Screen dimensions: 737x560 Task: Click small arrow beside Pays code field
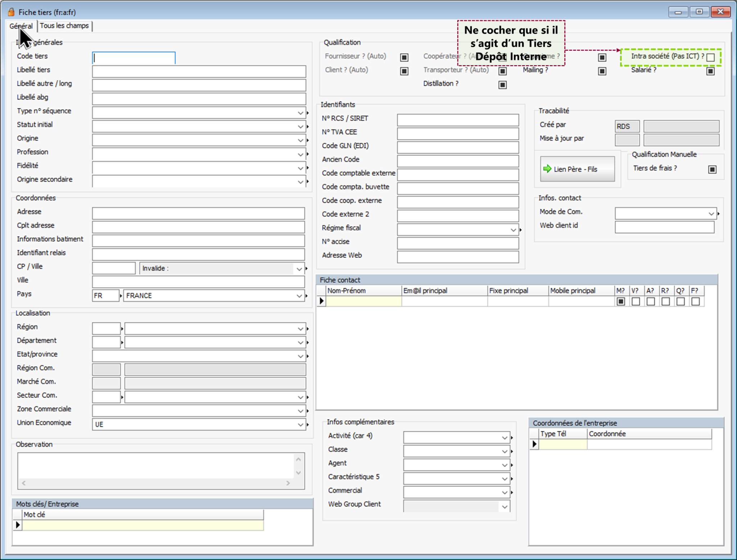[x=121, y=296]
